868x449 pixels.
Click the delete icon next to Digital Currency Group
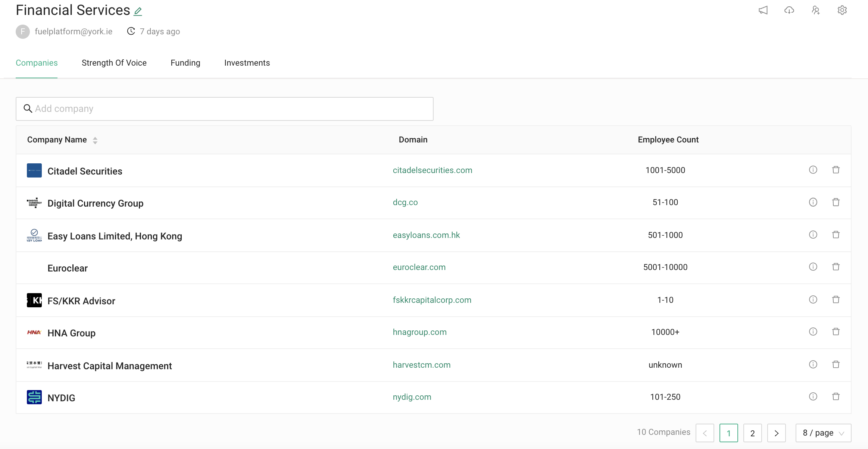pyautogui.click(x=836, y=202)
